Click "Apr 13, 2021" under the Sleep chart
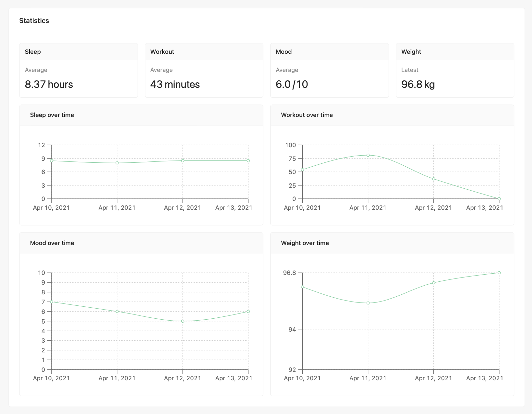 pos(234,208)
